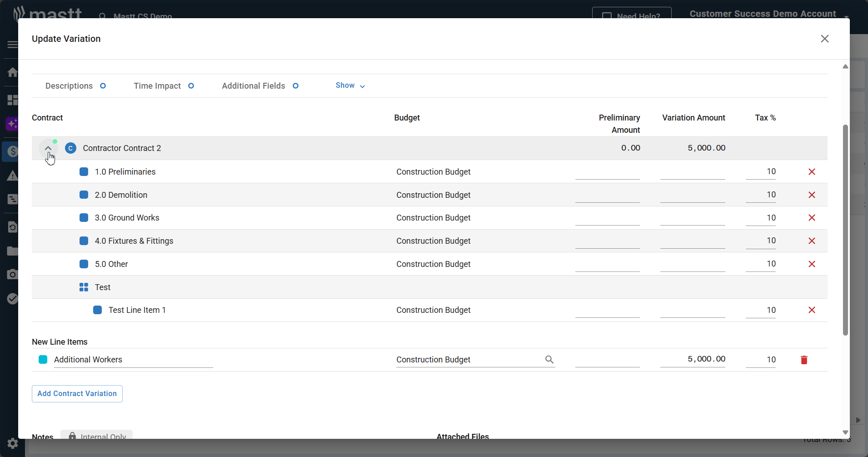Click Variation Amount field for 4.0 Fixtures & Fittings
Image resolution: width=868 pixels, height=457 pixels.
[692, 241]
